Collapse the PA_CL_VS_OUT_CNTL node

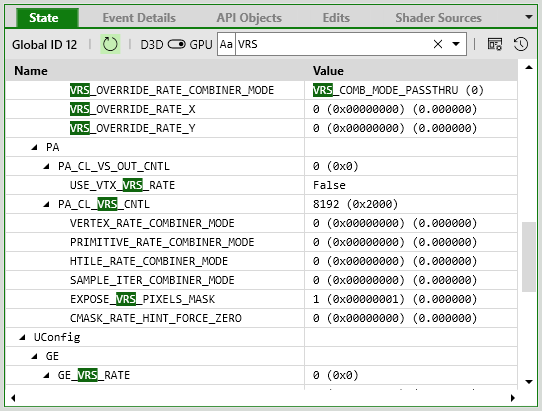(x=46, y=167)
